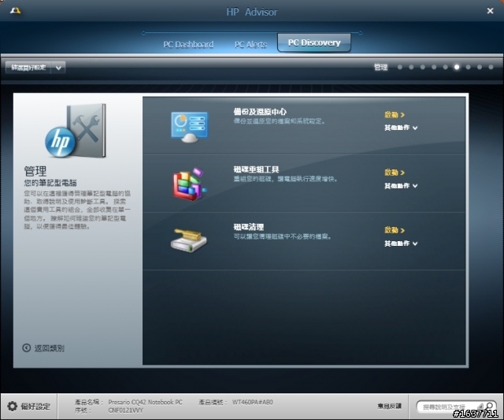Select the fifth page indicator dot
504x420 pixels.
[445, 67]
